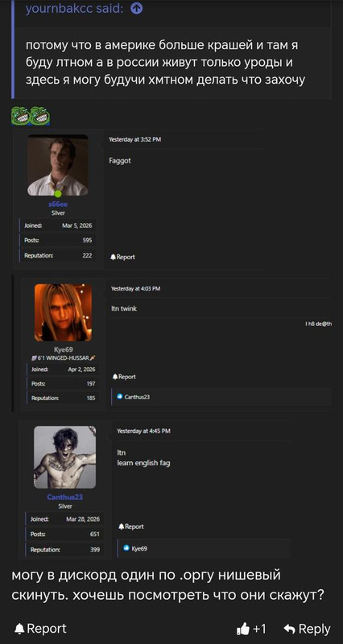This screenshot has height=644, width=343.
Task: Report the post by Canthus23
Action: 131,526
